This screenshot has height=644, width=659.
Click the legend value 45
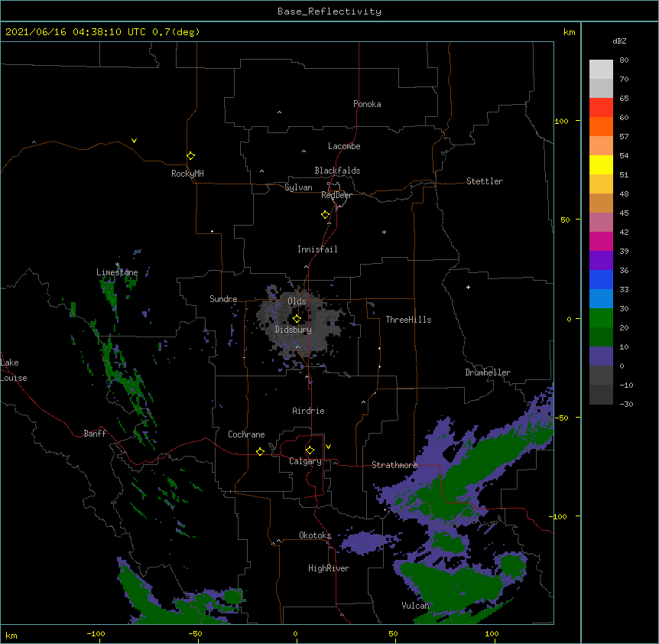click(x=624, y=213)
